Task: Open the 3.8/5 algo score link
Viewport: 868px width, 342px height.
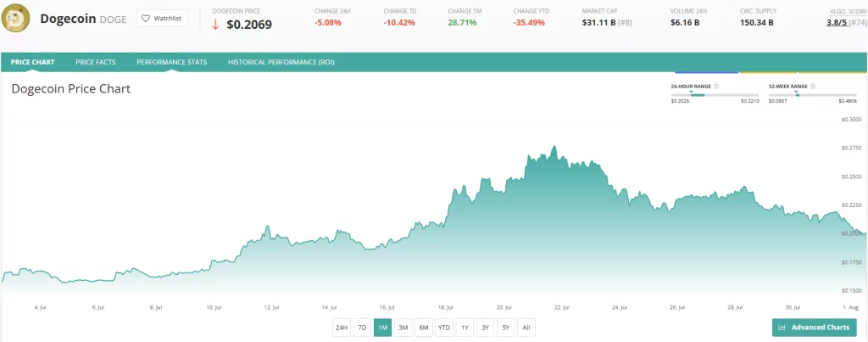Action: (839, 23)
